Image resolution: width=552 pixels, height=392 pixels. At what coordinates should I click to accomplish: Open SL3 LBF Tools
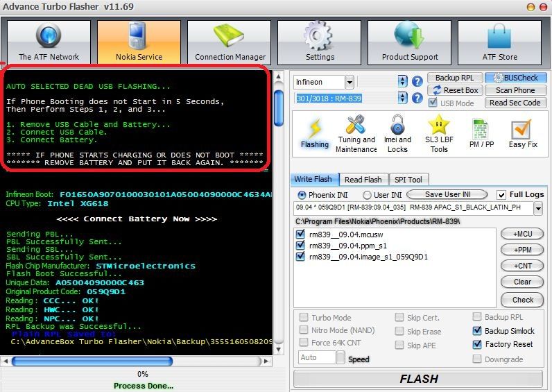[438, 134]
